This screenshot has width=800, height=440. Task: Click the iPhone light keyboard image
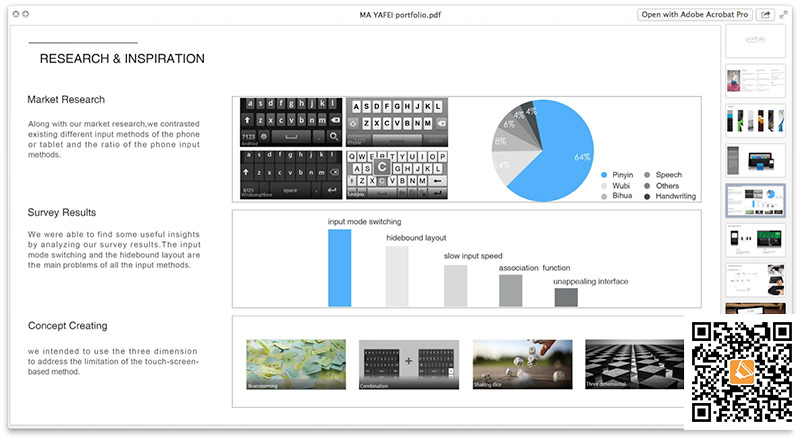click(x=397, y=122)
